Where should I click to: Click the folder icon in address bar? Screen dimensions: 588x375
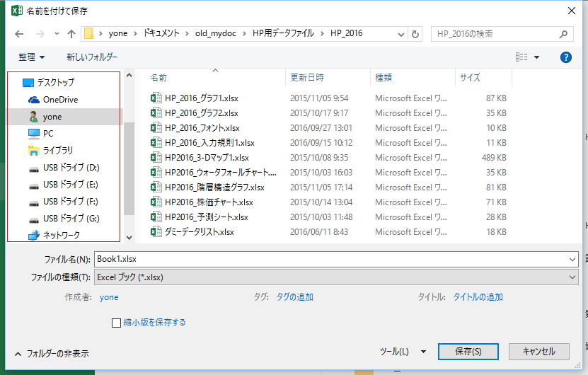(x=88, y=33)
